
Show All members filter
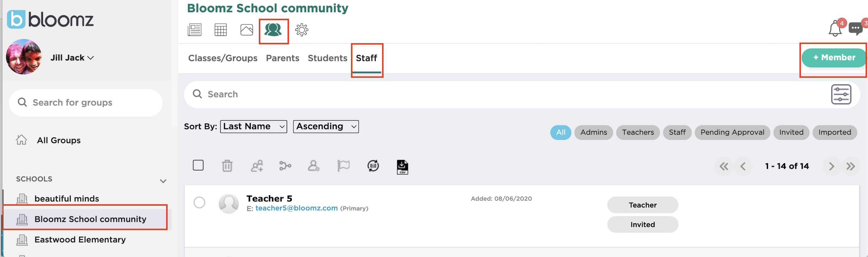(x=561, y=132)
